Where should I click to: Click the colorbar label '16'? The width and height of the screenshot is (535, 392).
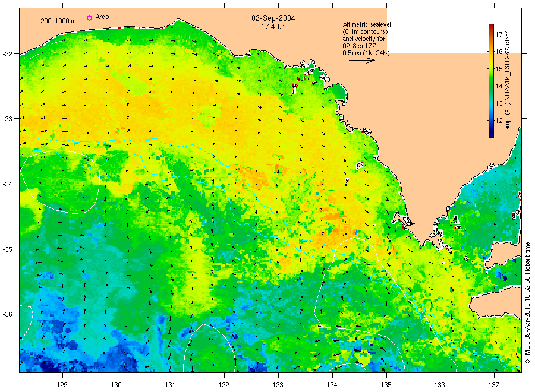(x=499, y=52)
